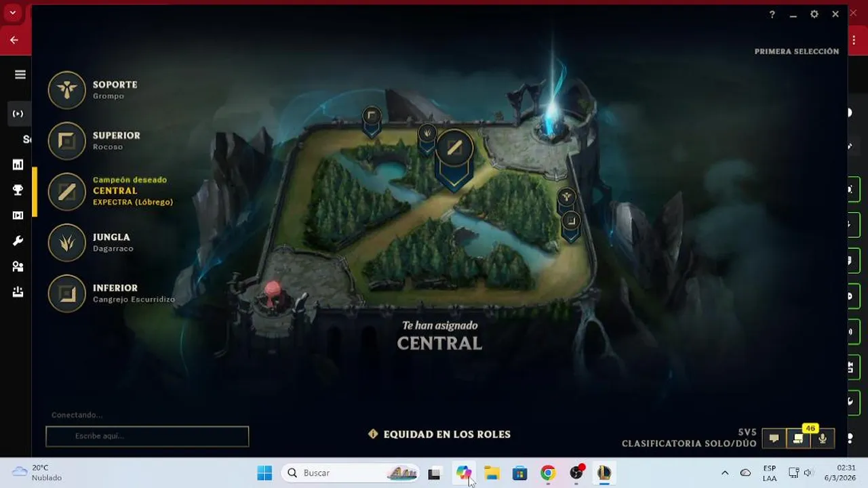Select the Jungla role icon in the list
The height and width of the screenshot is (488, 868).
click(x=66, y=243)
